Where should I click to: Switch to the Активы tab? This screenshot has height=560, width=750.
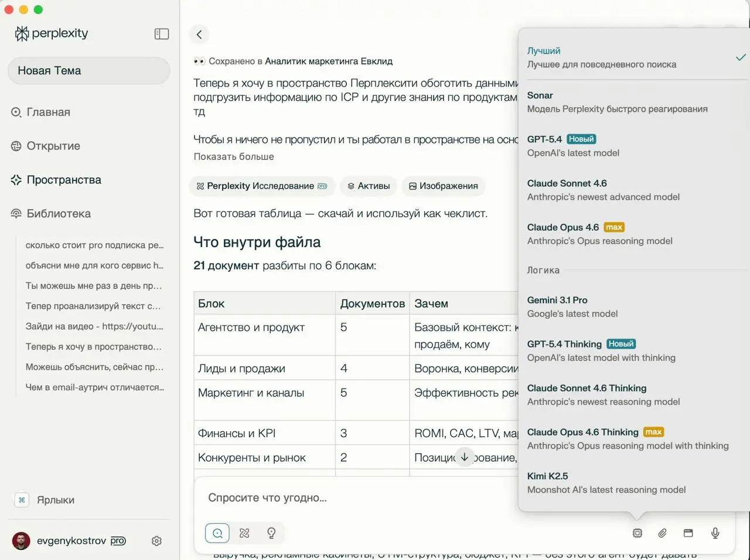coord(369,186)
